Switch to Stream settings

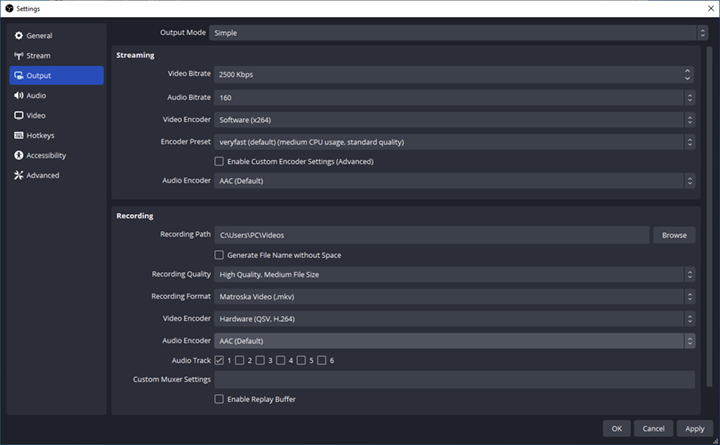point(56,56)
